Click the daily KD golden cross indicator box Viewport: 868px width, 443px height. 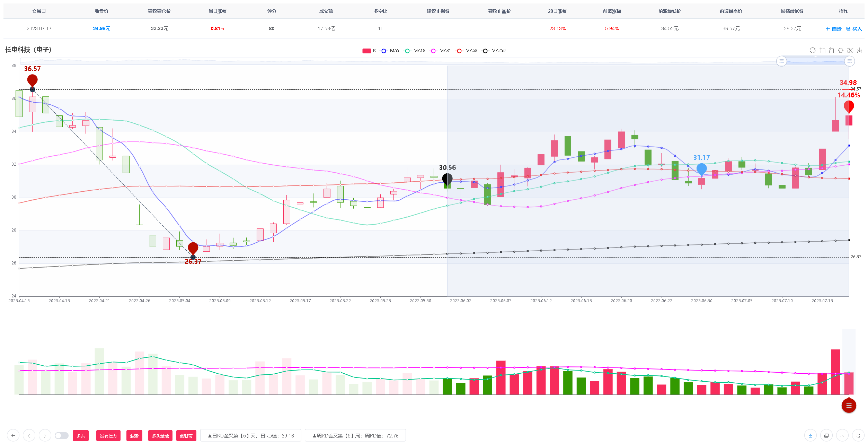click(x=251, y=436)
